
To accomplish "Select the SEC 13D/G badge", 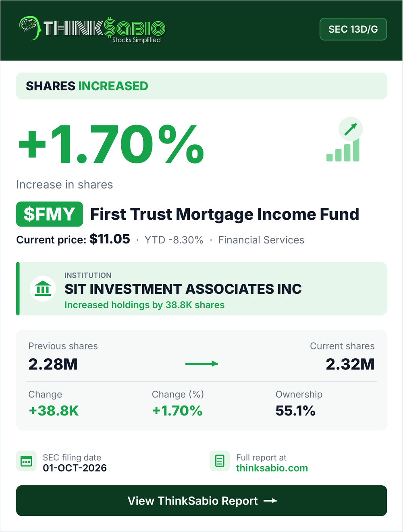I will pyautogui.click(x=353, y=29).
